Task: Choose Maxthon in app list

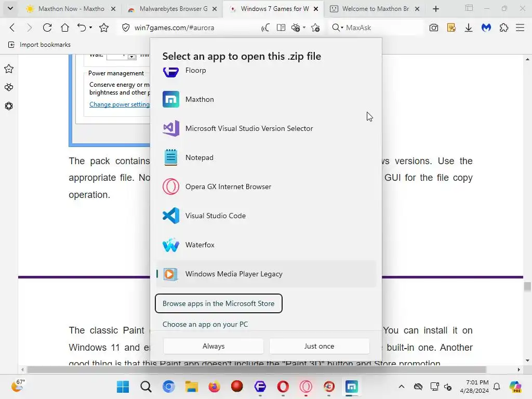Action: 266,99
